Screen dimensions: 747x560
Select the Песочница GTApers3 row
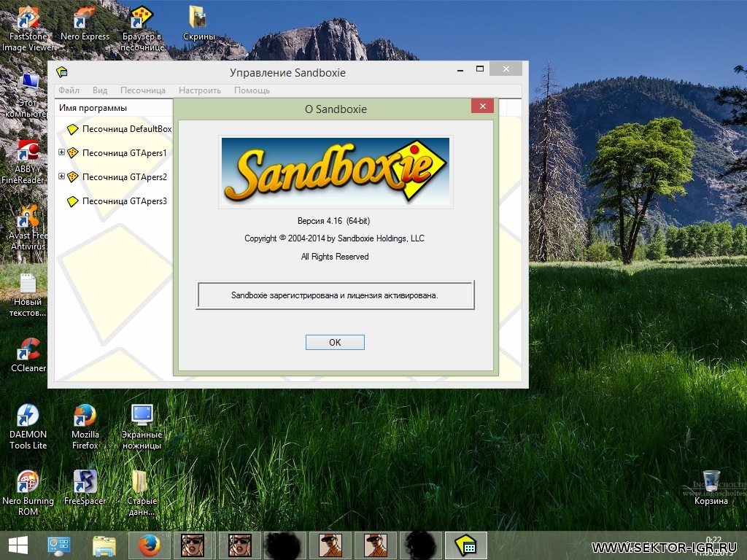(117, 201)
